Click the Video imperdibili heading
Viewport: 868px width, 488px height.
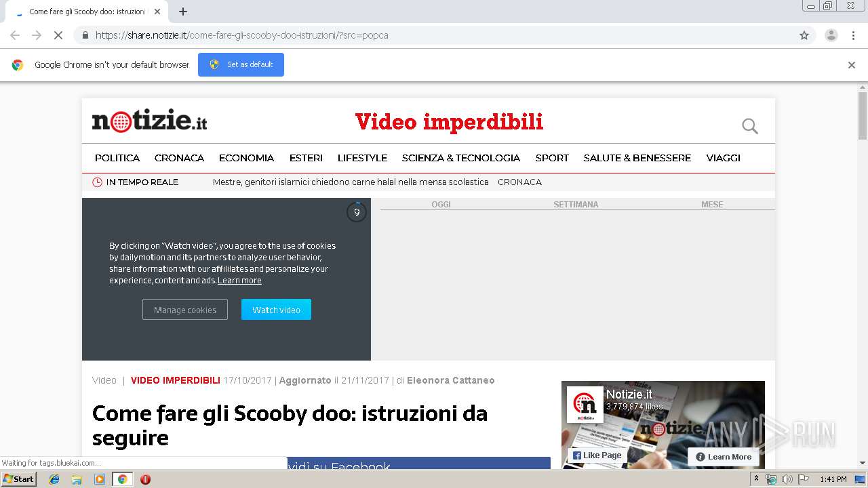coord(449,122)
